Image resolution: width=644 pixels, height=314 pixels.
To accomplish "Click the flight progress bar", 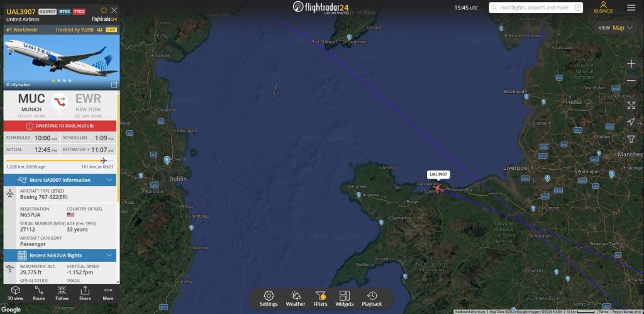I will point(60,160).
